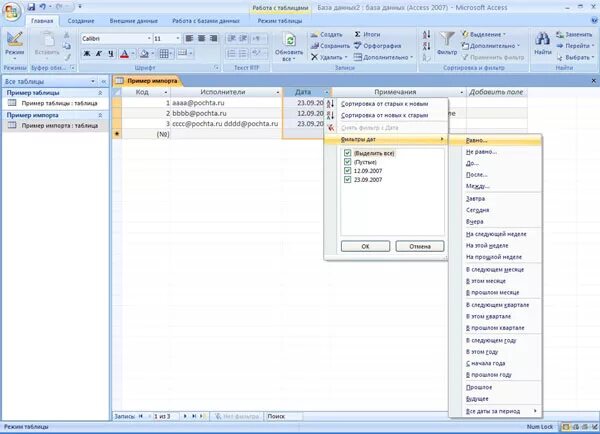600x434 pixels.
Task: Open Перейти dropdown
Action: click(575, 46)
